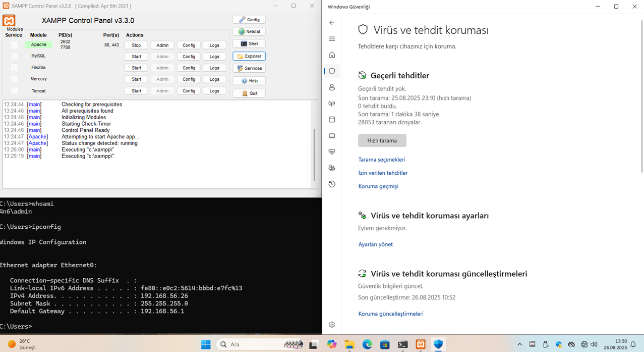
Task: Toggle the Tomcat service checkbox
Action: [14, 91]
